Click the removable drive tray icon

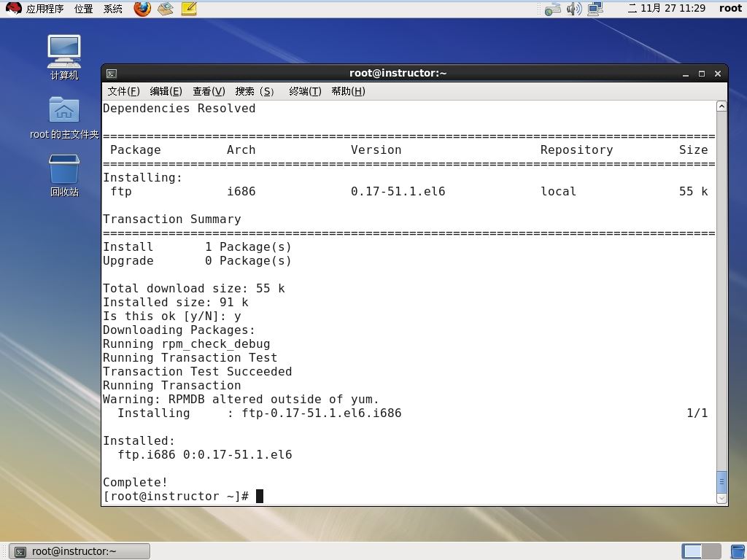553,9
